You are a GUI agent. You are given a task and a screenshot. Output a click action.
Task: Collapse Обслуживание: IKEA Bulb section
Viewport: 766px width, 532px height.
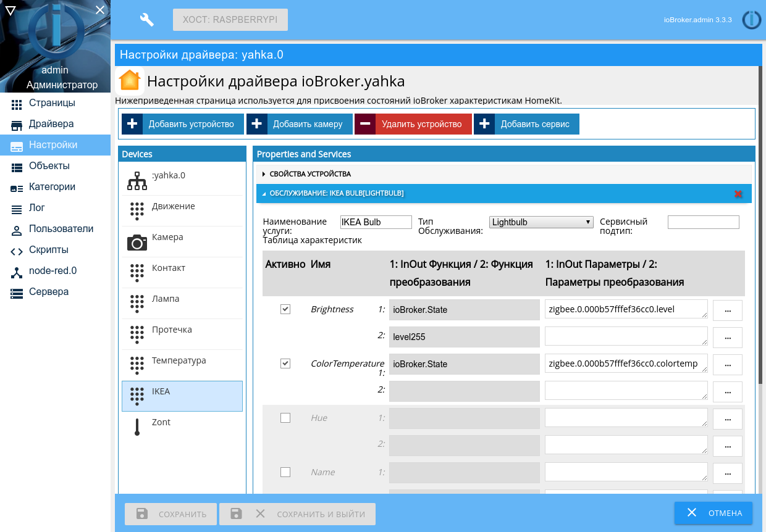tap(504, 193)
